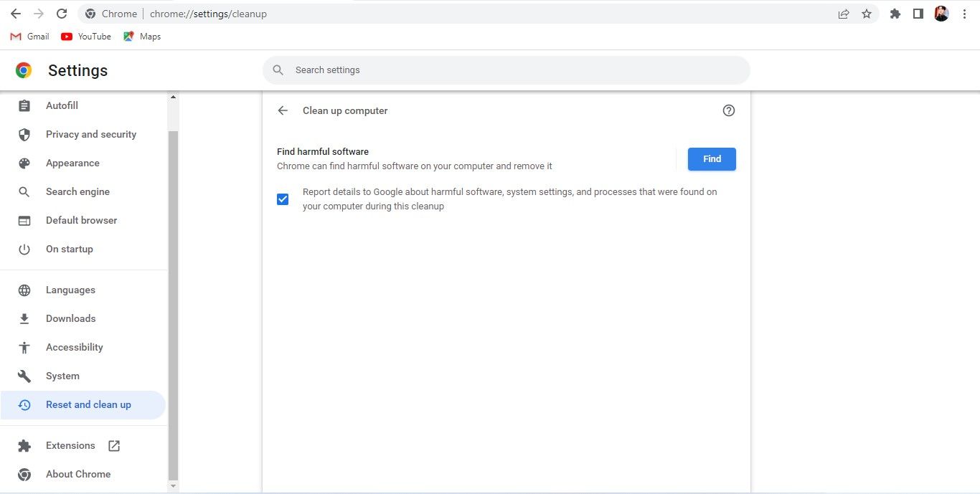Bookmark this page with the star icon
The height and width of the screenshot is (494, 980).
867,14
